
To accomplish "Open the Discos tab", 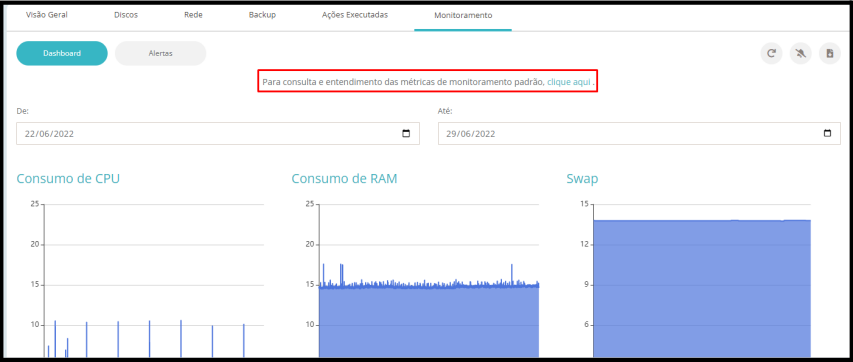I will 126,15.
